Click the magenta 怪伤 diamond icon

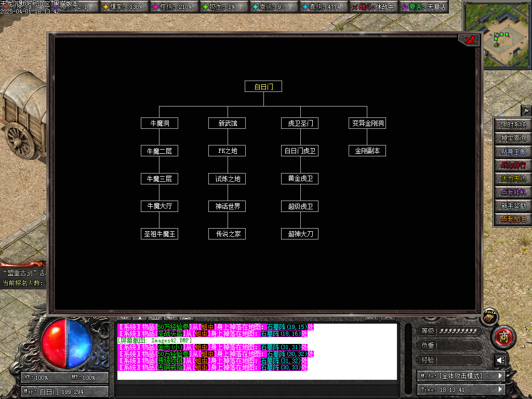tap(156, 7)
